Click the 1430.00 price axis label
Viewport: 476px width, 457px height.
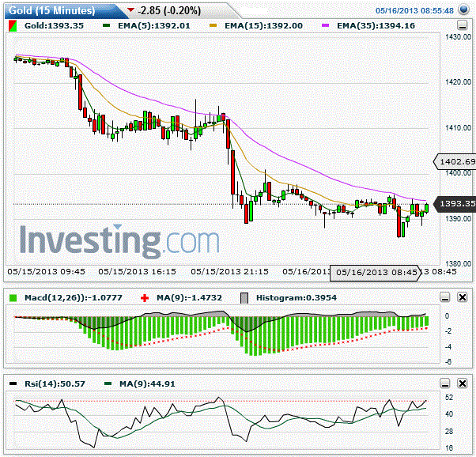[x=458, y=37]
